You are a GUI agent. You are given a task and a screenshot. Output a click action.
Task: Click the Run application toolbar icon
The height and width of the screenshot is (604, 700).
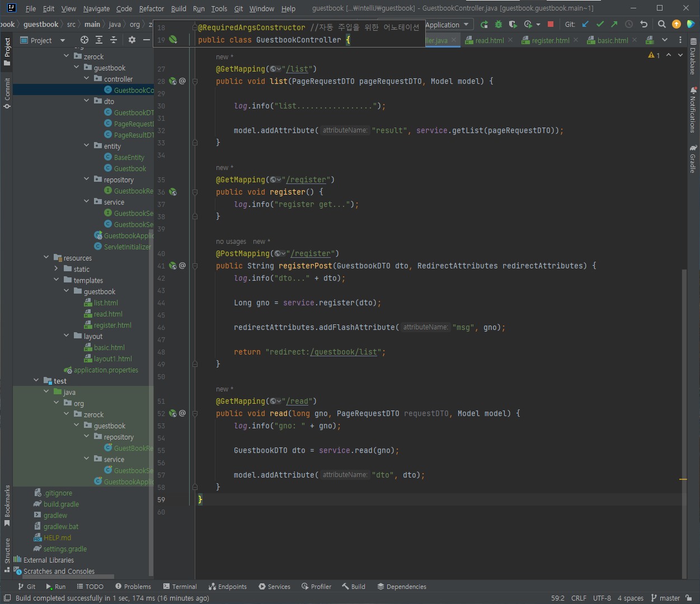point(484,25)
